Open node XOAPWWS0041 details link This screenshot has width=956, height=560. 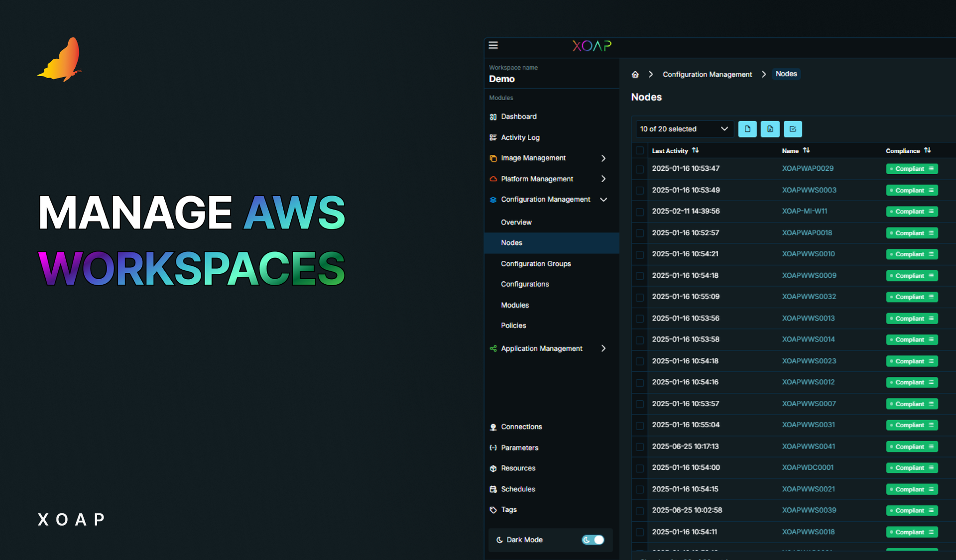pyautogui.click(x=809, y=447)
